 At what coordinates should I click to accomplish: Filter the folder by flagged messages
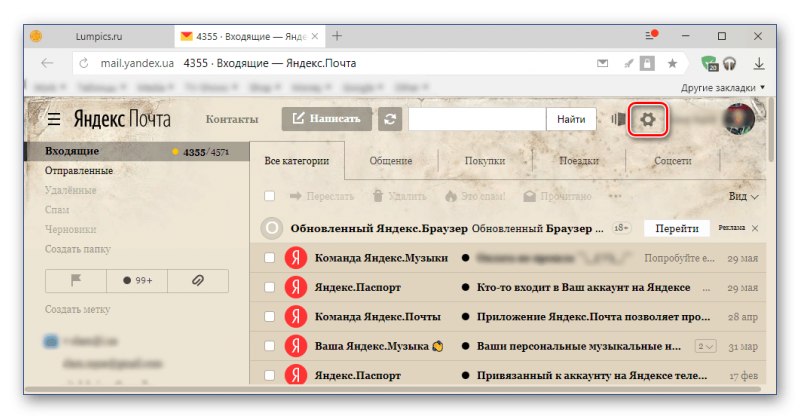coord(76,280)
